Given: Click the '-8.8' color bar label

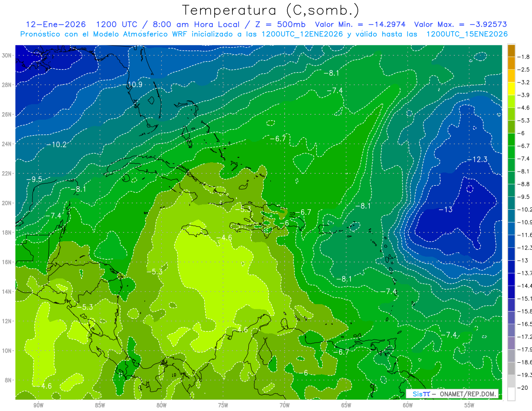Looking at the screenshot, I should (524, 184).
